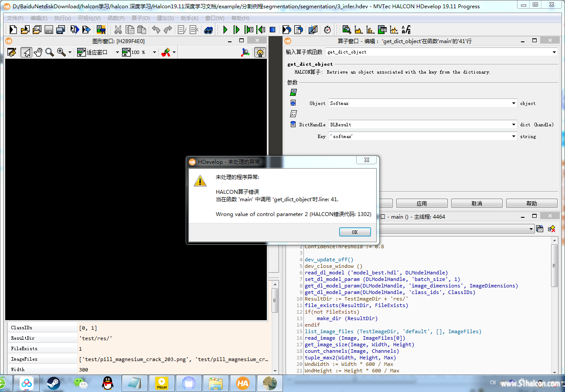Expand the operator name input dropdown
Viewport: 565px width, 392px height.
tap(554, 52)
